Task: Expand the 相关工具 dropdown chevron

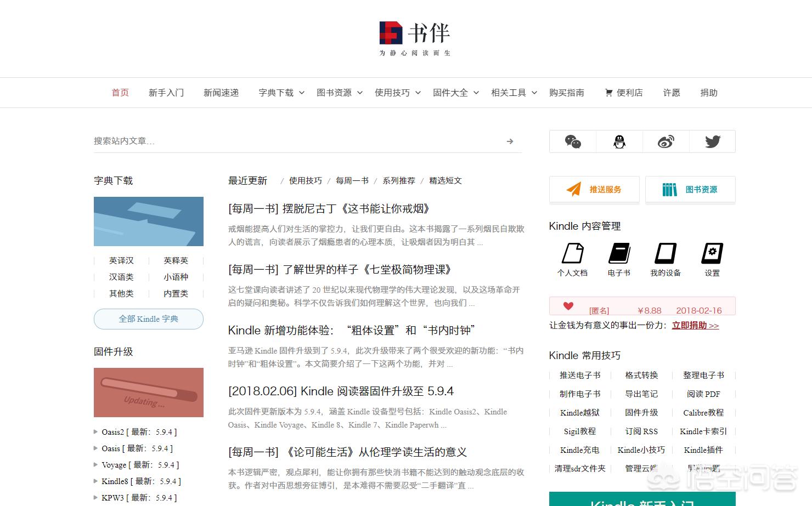Action: point(534,93)
